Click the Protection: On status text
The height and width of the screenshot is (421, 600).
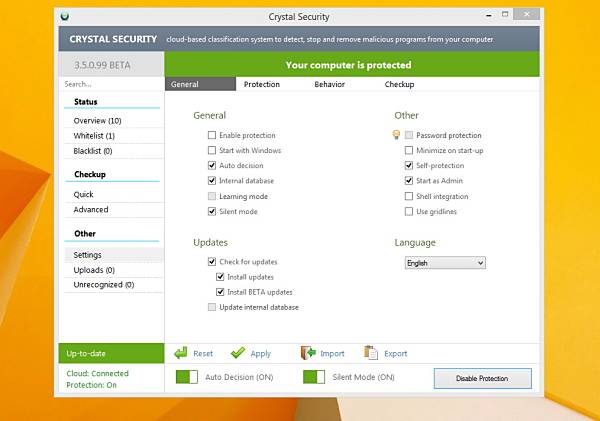coord(91,385)
